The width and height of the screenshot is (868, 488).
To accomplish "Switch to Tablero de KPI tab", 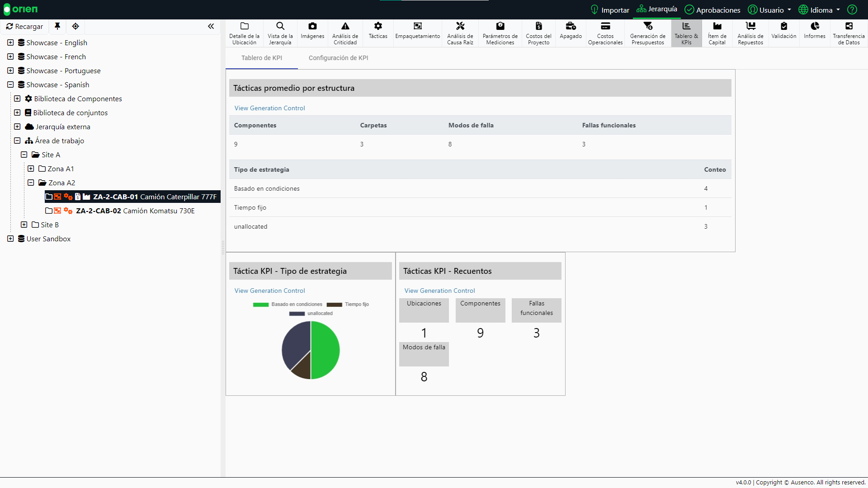I will 262,58.
